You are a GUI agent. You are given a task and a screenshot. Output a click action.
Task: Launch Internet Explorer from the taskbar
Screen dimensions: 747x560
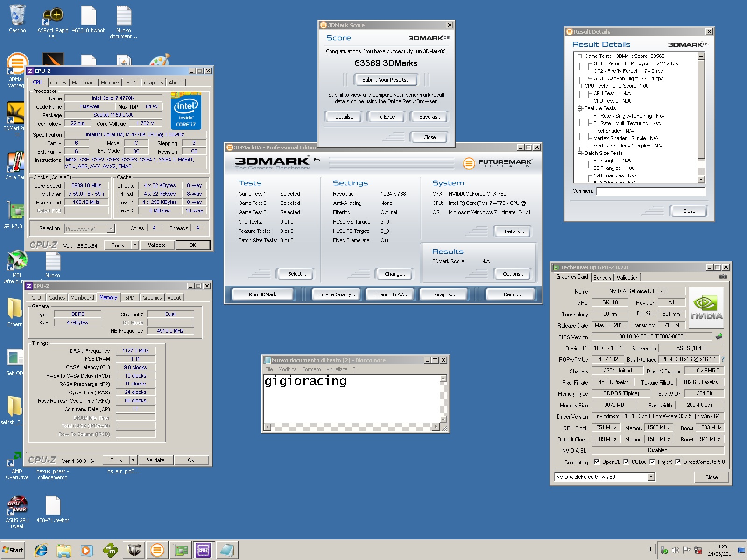(41, 551)
